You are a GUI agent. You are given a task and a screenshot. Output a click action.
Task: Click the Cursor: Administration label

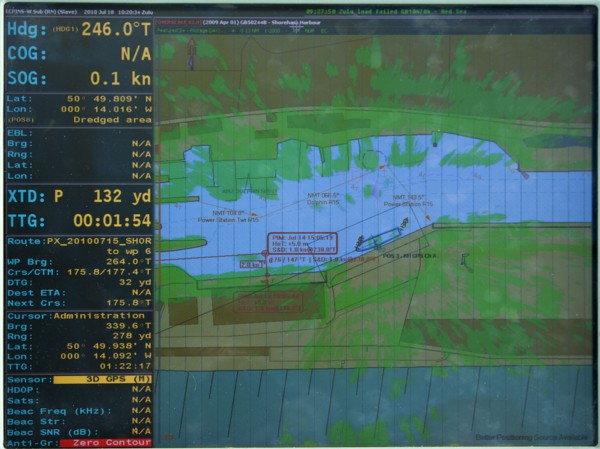tap(76, 316)
